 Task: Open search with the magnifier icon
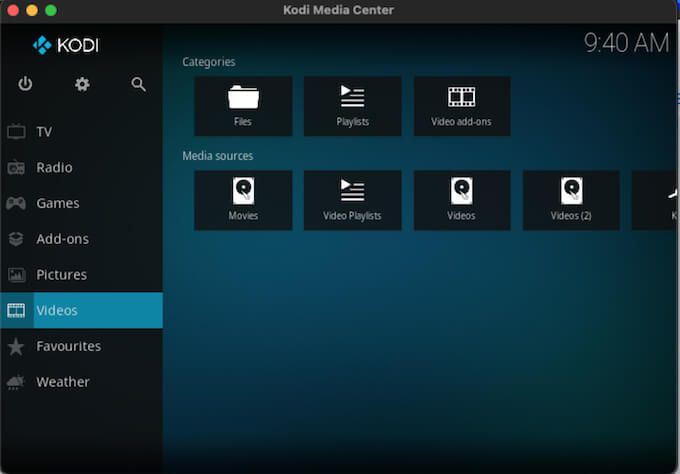(138, 84)
